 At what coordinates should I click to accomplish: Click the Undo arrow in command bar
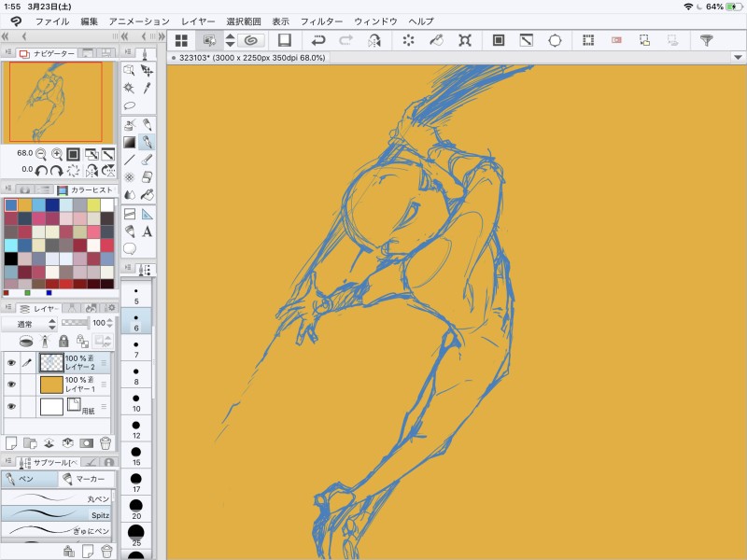click(x=318, y=40)
